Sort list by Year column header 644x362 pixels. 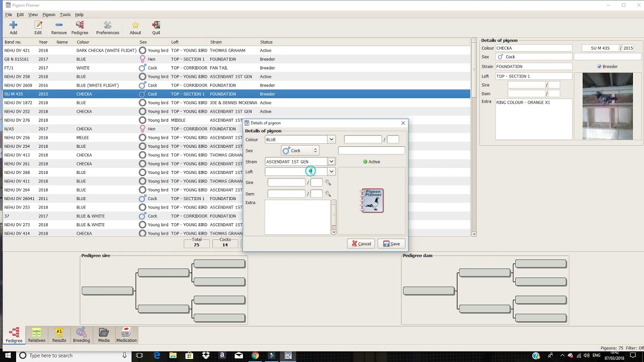coord(43,42)
